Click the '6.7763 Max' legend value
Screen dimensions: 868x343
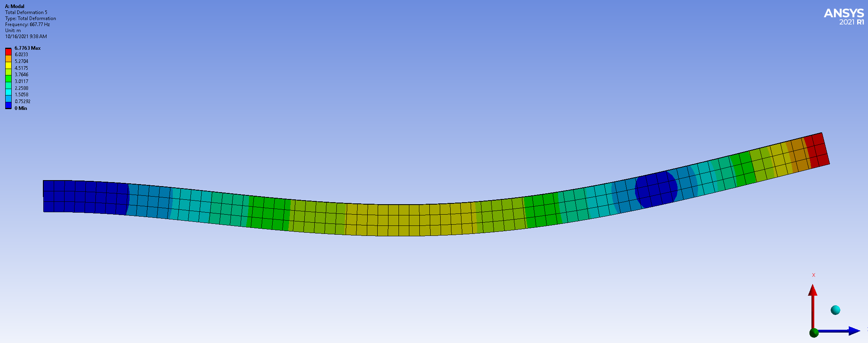pos(28,48)
